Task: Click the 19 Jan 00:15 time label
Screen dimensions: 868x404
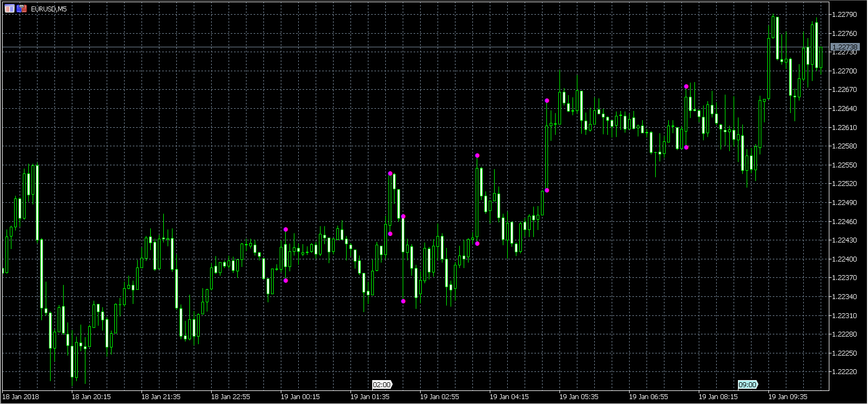Action: click(x=300, y=397)
